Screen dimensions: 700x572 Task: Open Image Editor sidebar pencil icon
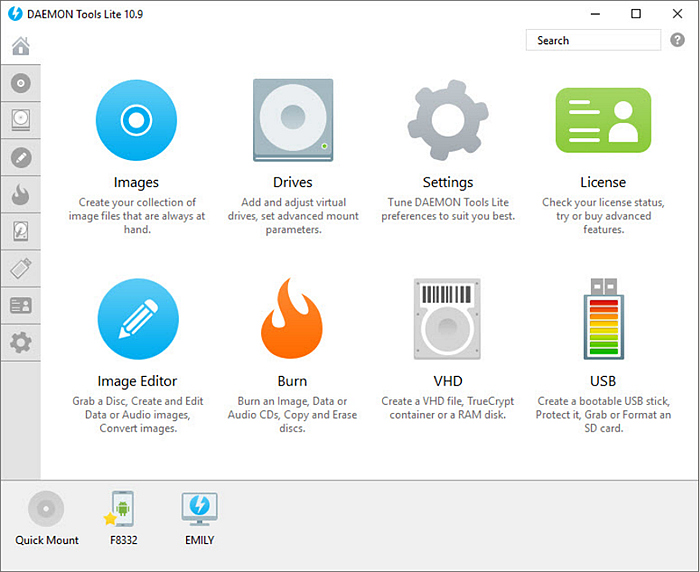21,158
